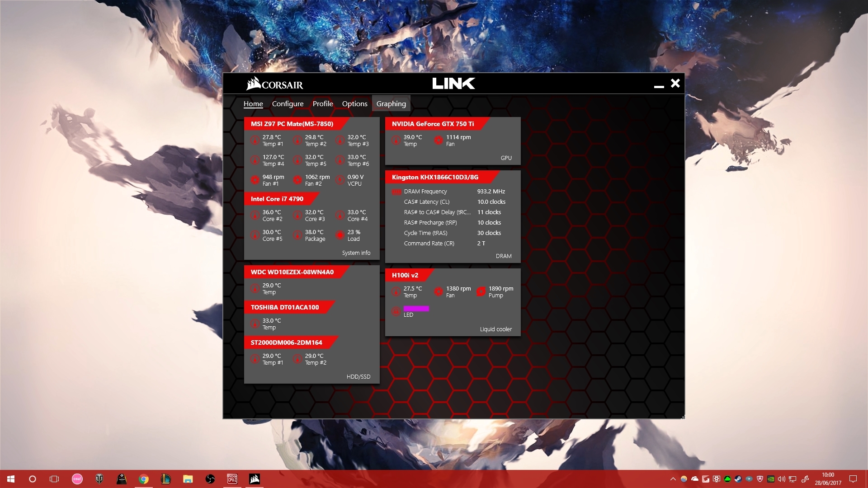Click the Liquid cooler panel label
This screenshot has width=868, height=488.
495,329
